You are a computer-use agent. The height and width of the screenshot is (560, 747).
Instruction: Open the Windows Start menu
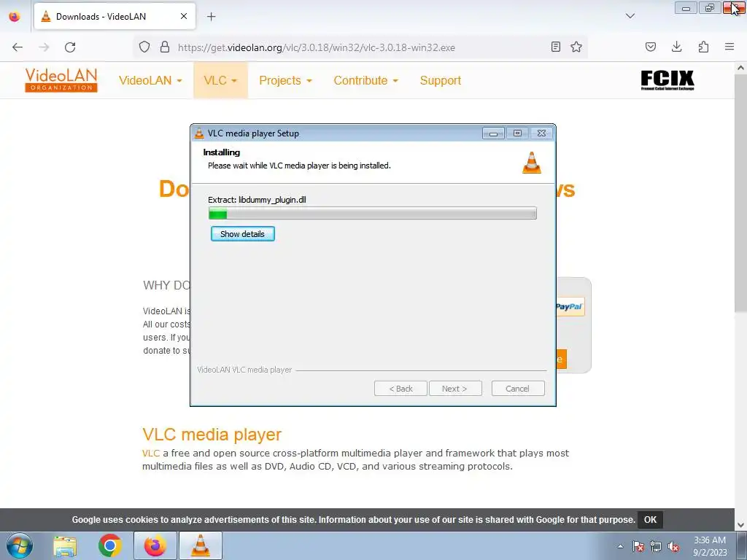[20, 545]
